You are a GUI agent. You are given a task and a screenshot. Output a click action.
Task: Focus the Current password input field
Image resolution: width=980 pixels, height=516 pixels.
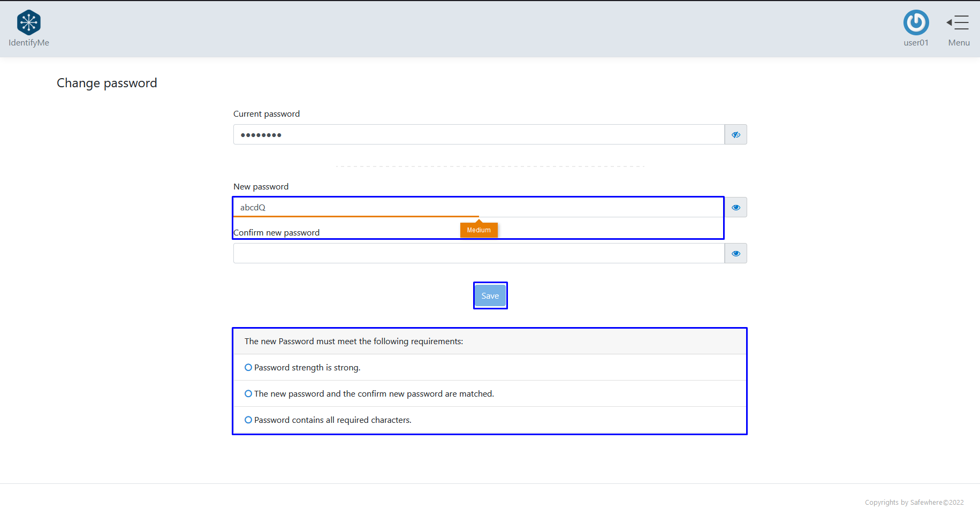(x=478, y=134)
